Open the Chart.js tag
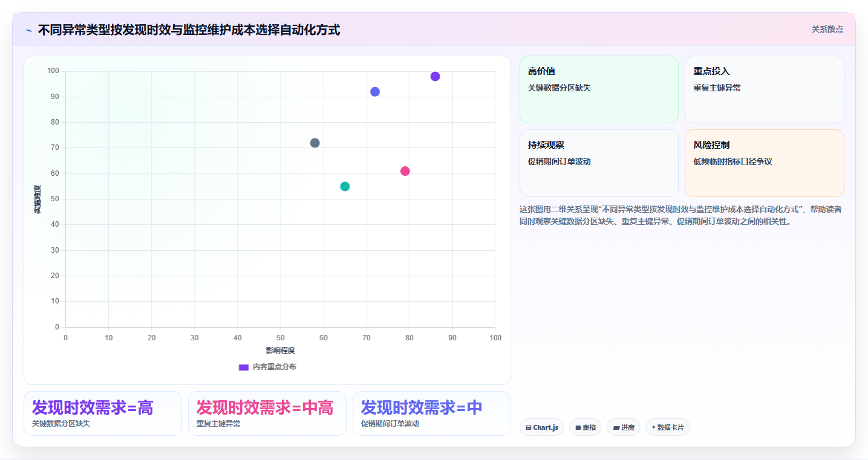 [542, 427]
